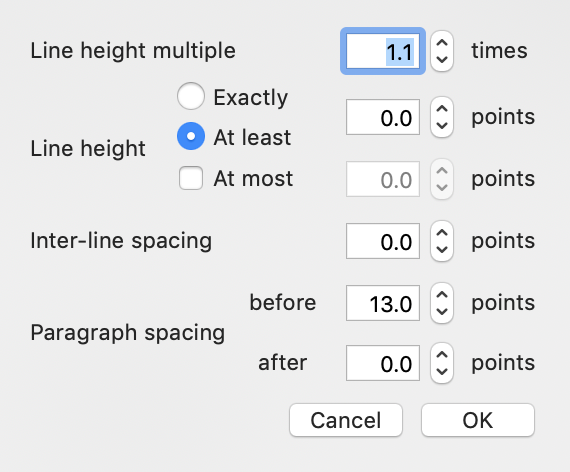Viewport: 570px width, 472px height.
Task: Confirm spacing settings with OK
Action: 478,420
